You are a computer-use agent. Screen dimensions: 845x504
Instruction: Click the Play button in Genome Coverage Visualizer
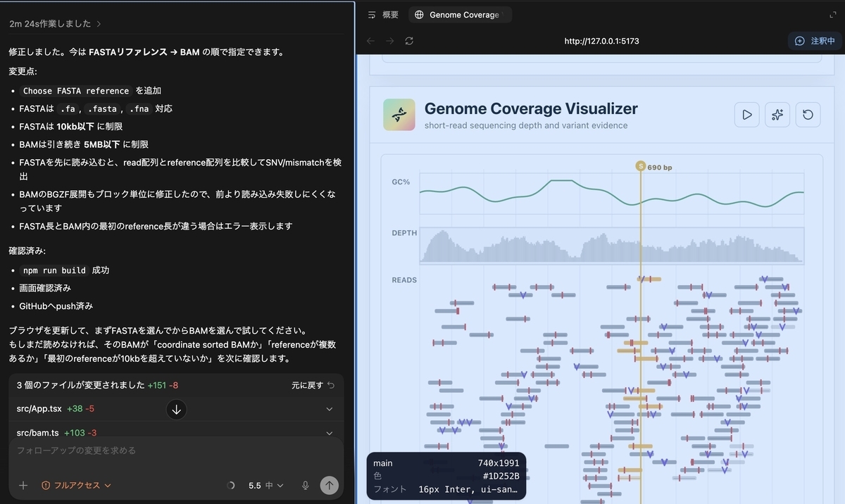click(x=747, y=115)
